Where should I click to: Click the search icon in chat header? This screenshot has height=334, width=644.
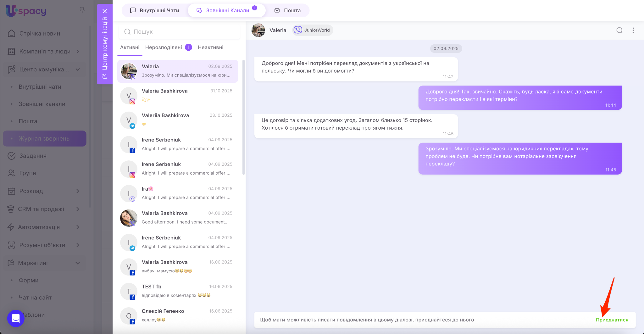click(x=619, y=30)
